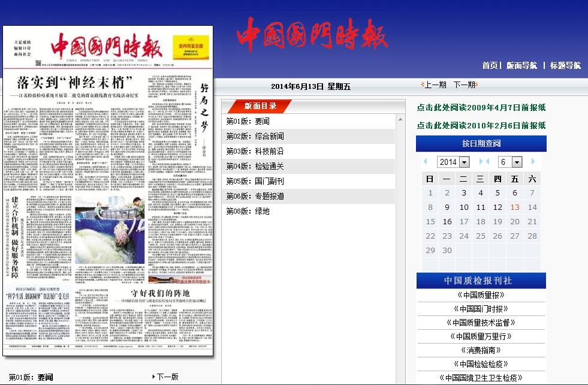This screenshot has height=385, width=588.
Task: Open 标题导航 in top navigation
Action: click(x=565, y=65)
